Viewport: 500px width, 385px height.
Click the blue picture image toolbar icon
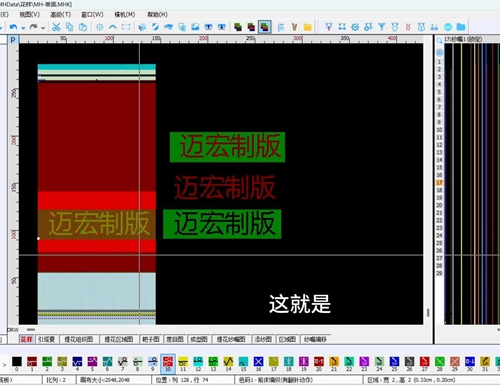[x=195, y=27]
